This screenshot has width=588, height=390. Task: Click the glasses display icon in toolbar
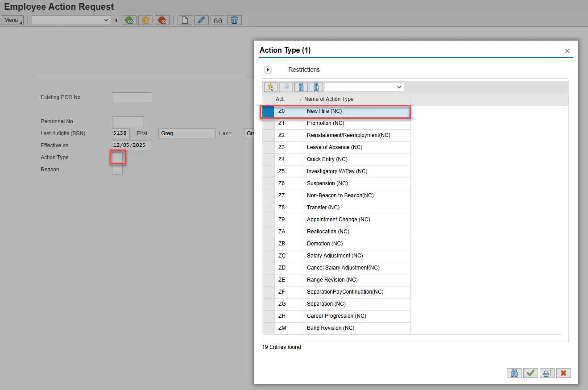[x=218, y=20]
